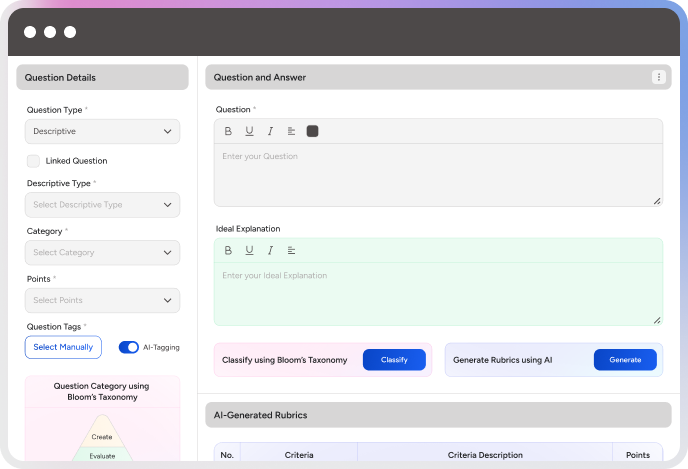Pick the dark text color swatch

point(313,131)
